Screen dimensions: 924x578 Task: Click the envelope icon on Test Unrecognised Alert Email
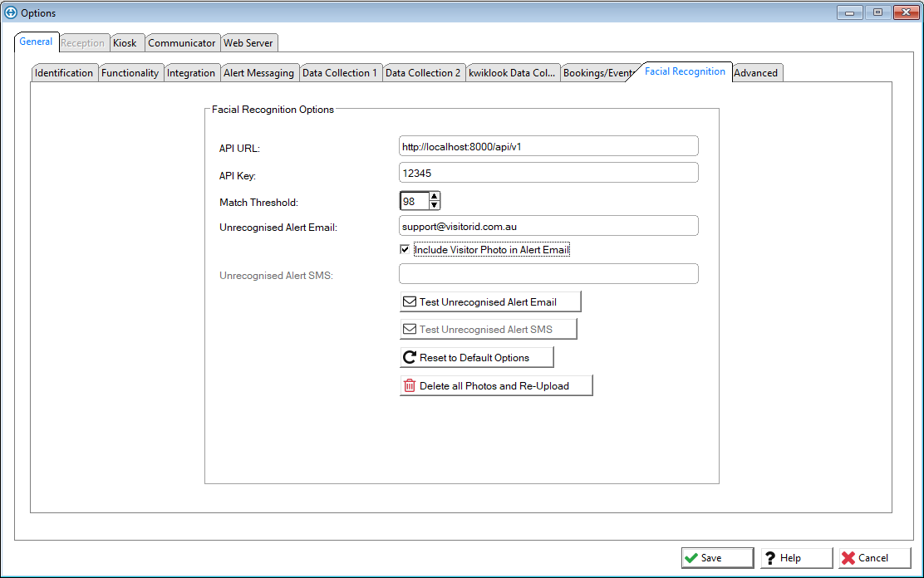click(x=409, y=301)
